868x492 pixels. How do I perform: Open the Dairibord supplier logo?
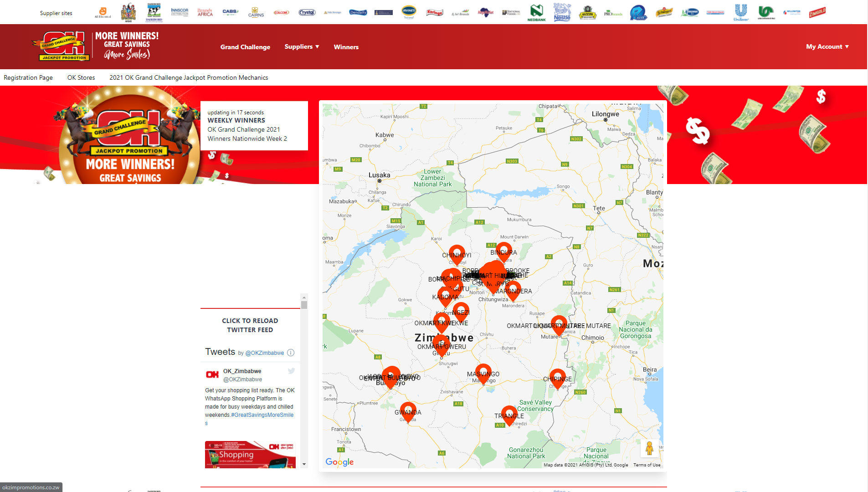click(154, 12)
